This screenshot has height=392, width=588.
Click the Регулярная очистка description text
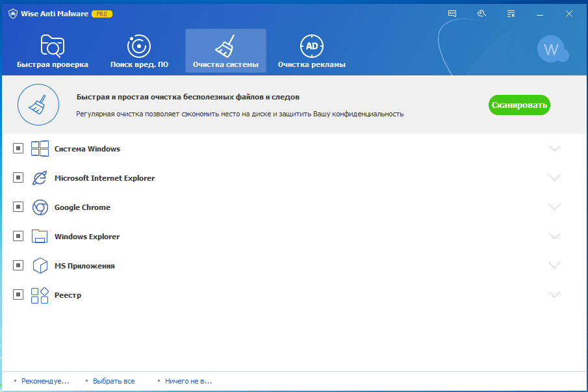pos(240,114)
